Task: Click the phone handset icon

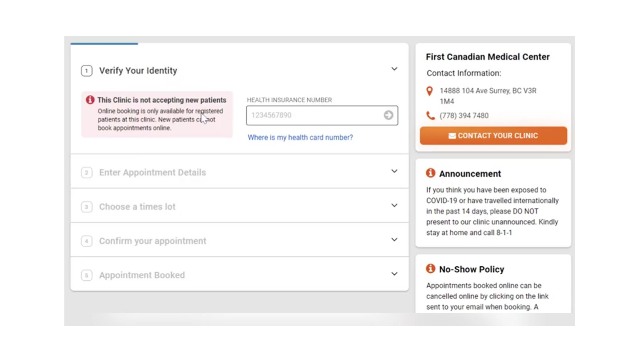Action: point(430,115)
